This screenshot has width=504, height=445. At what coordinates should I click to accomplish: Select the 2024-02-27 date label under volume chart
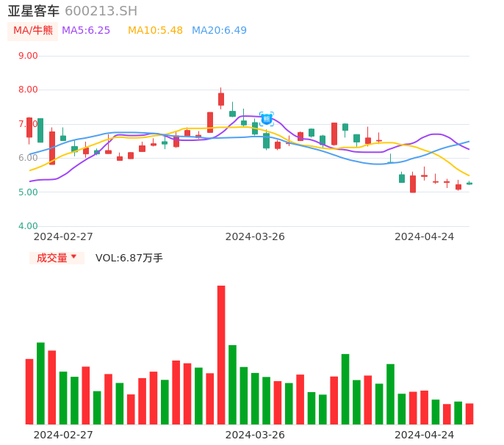(x=63, y=435)
